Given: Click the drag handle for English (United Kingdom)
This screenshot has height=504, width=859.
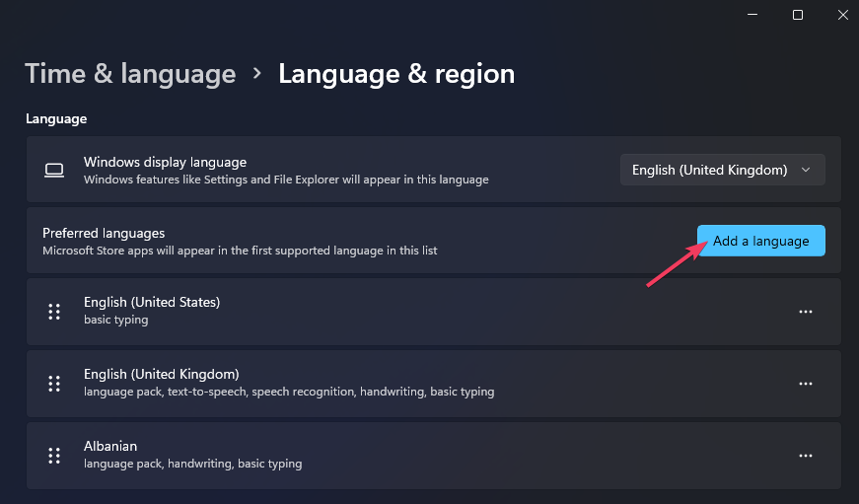Looking at the screenshot, I should click(x=54, y=384).
